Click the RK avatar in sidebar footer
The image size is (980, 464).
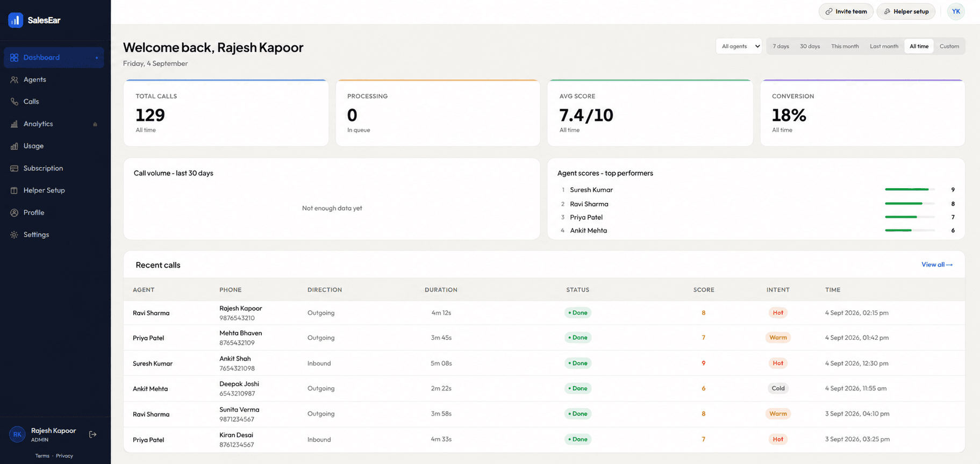pos(17,434)
